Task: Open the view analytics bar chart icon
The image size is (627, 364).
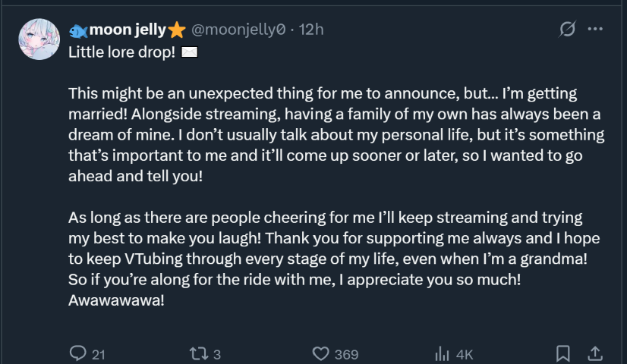Action: coord(443,353)
